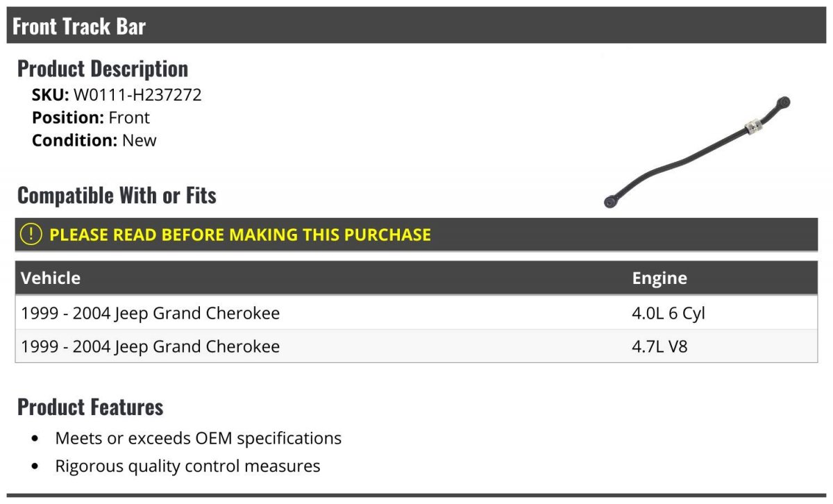Click second 1999 - 2004 Jeep Grand Cherokee cell
Screen dimensions: 833x504
point(151,346)
